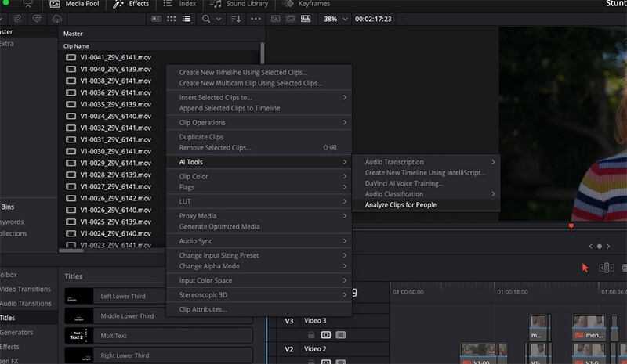Expand the Clip Operations submenu
This screenshot has height=364, width=627.
259,123
